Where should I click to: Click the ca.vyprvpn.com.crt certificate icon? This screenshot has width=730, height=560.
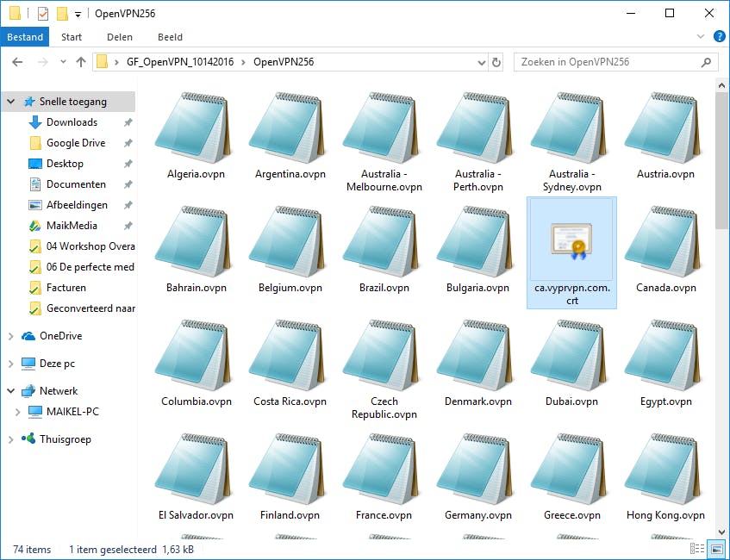[x=571, y=241]
